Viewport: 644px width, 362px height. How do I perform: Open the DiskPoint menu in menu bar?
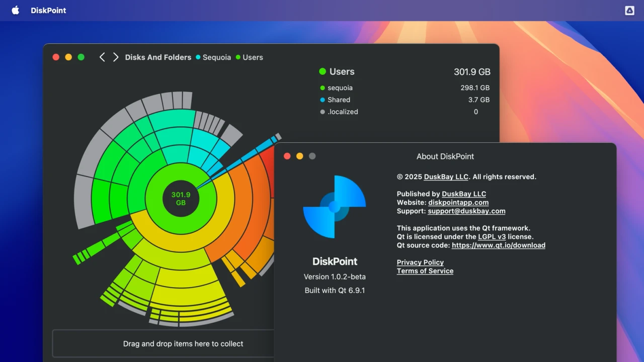pyautogui.click(x=48, y=11)
